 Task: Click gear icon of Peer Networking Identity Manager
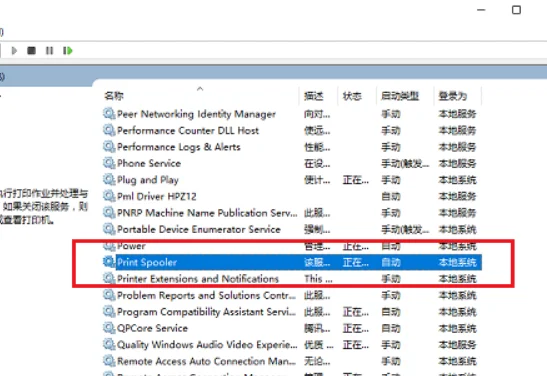(x=109, y=114)
